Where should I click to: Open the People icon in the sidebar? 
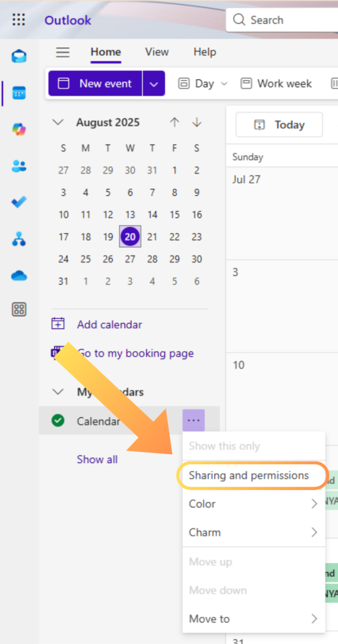(x=19, y=166)
